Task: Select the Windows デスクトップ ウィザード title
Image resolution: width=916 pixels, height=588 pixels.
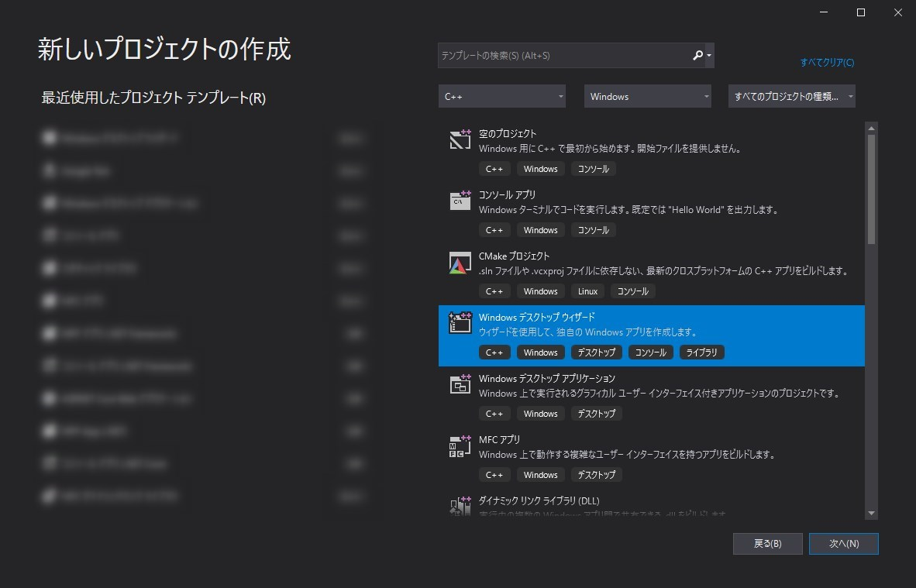Action: pos(537,318)
